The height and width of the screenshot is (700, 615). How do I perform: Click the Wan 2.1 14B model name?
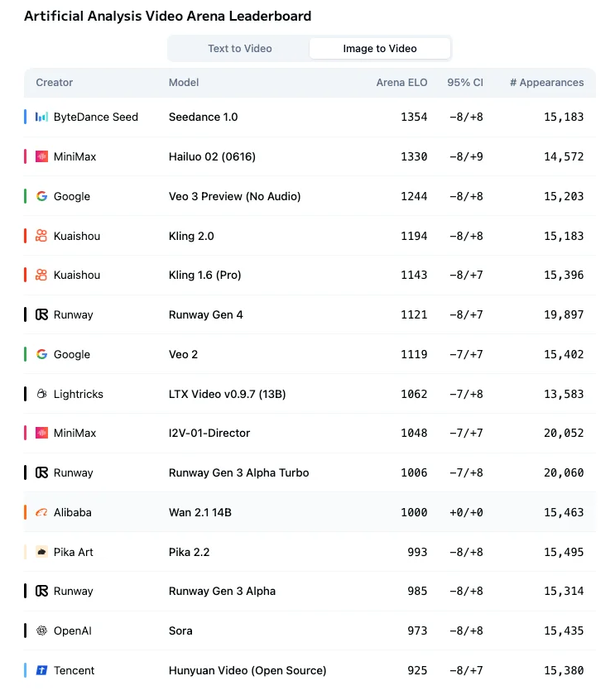pos(200,512)
